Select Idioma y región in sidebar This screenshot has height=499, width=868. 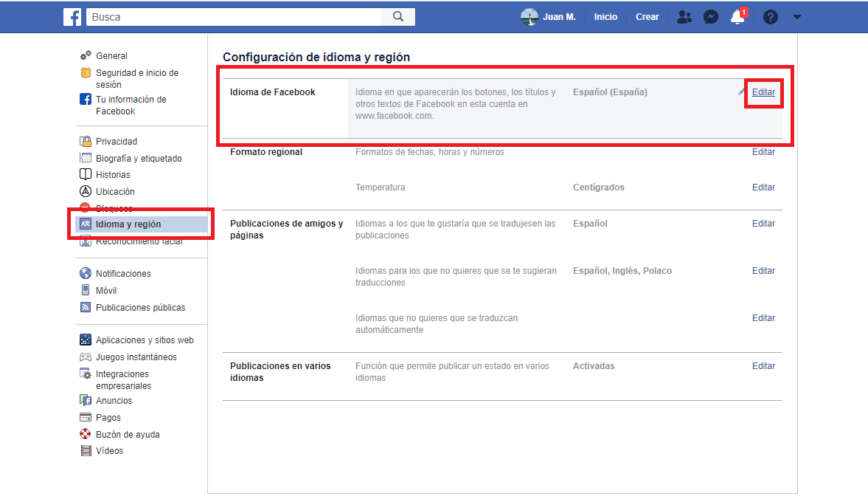click(128, 224)
